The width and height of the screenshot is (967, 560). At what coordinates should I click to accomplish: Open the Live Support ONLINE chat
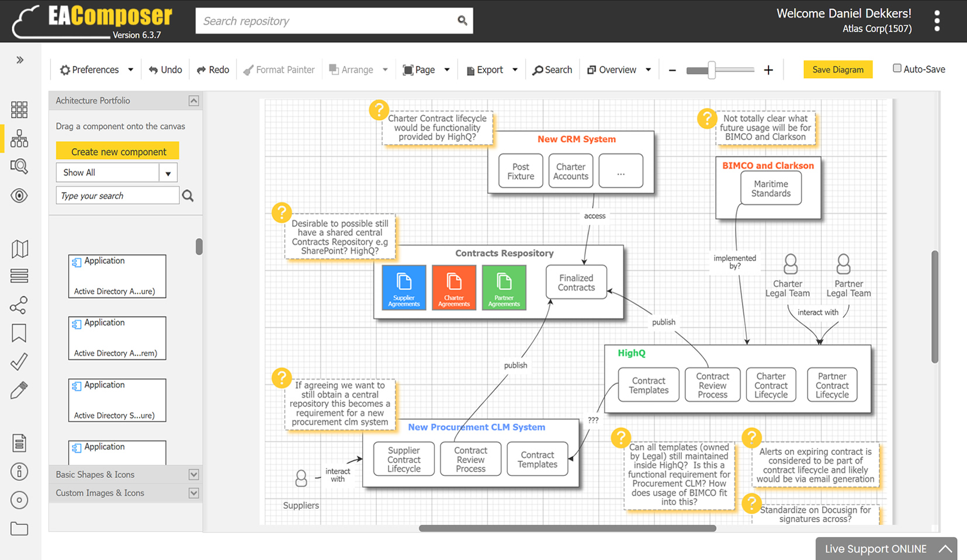(x=886, y=549)
